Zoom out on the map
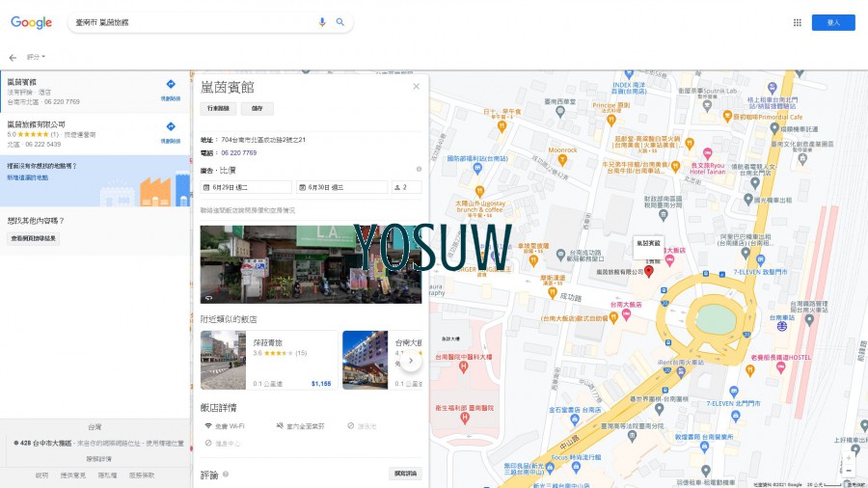868x488 pixels. [848, 471]
